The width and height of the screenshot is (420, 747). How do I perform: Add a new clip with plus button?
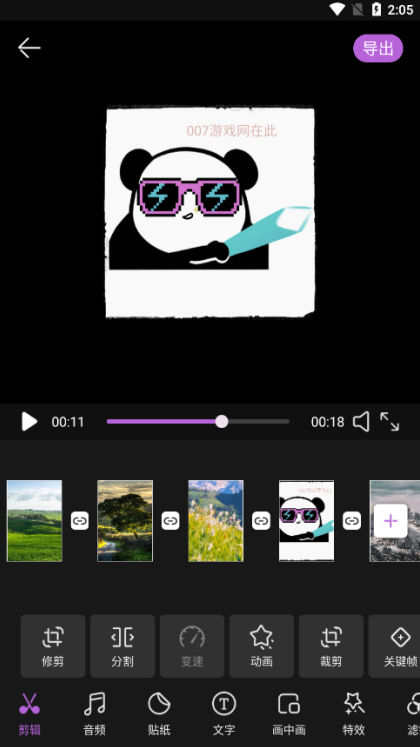[x=390, y=521]
